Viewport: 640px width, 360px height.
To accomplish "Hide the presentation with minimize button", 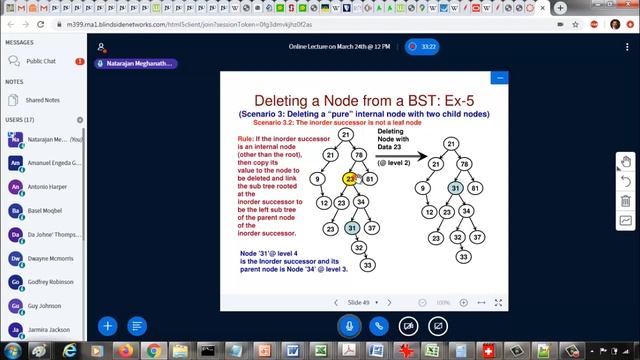I will tap(500, 78).
